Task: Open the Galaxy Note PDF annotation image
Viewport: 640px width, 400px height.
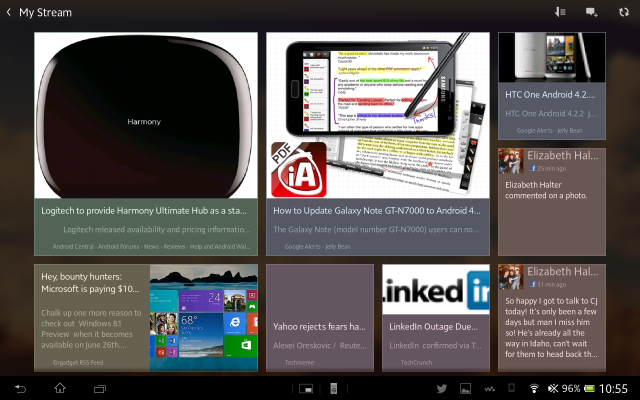Action: (x=378, y=116)
